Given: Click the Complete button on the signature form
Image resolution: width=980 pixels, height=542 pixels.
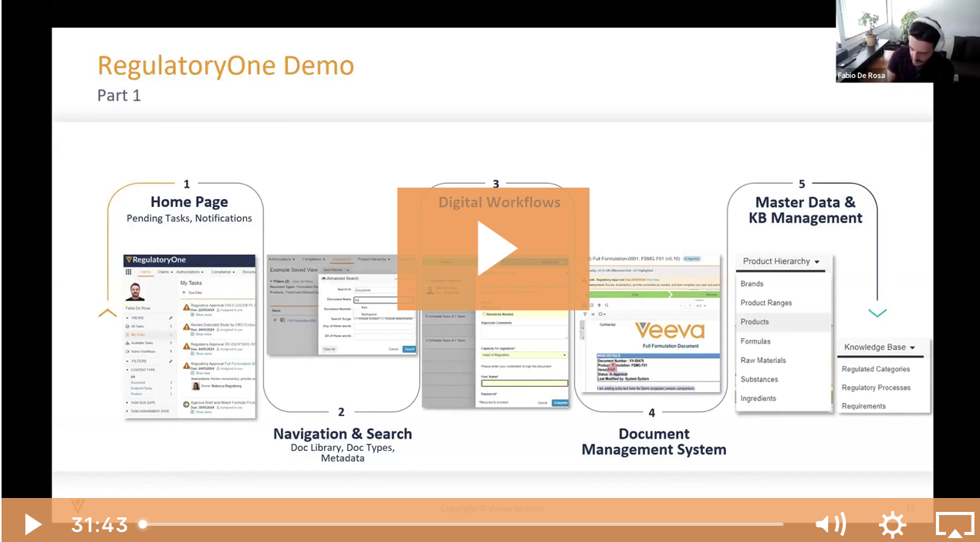Looking at the screenshot, I should pyautogui.click(x=560, y=403).
